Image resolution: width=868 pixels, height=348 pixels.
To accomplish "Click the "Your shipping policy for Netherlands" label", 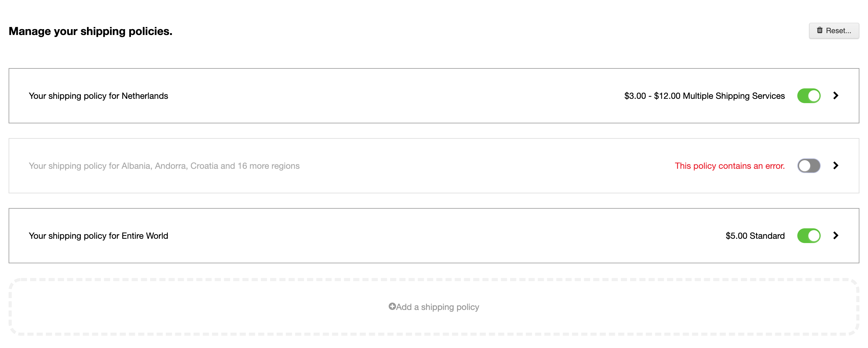I will [x=98, y=96].
